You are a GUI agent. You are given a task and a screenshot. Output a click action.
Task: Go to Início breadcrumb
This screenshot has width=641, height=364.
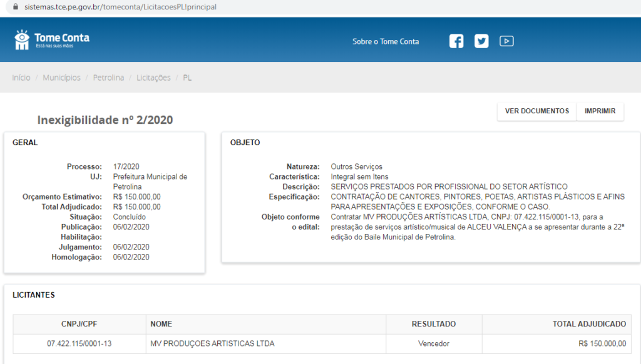tap(21, 78)
